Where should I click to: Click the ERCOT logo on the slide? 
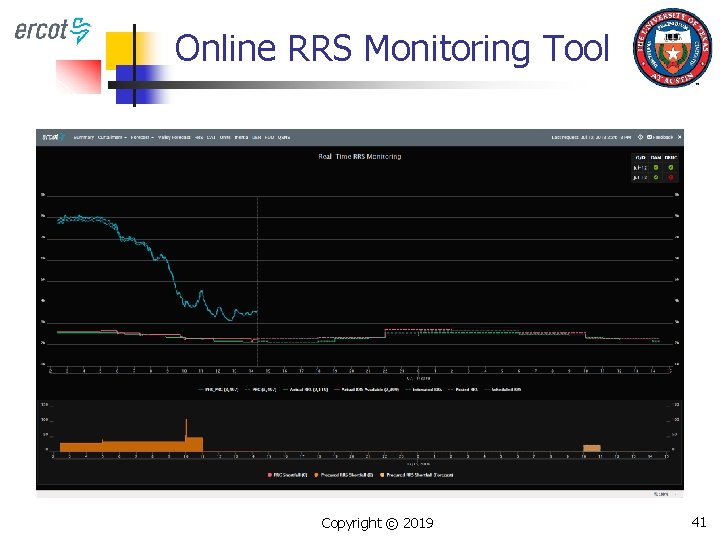pos(52,31)
